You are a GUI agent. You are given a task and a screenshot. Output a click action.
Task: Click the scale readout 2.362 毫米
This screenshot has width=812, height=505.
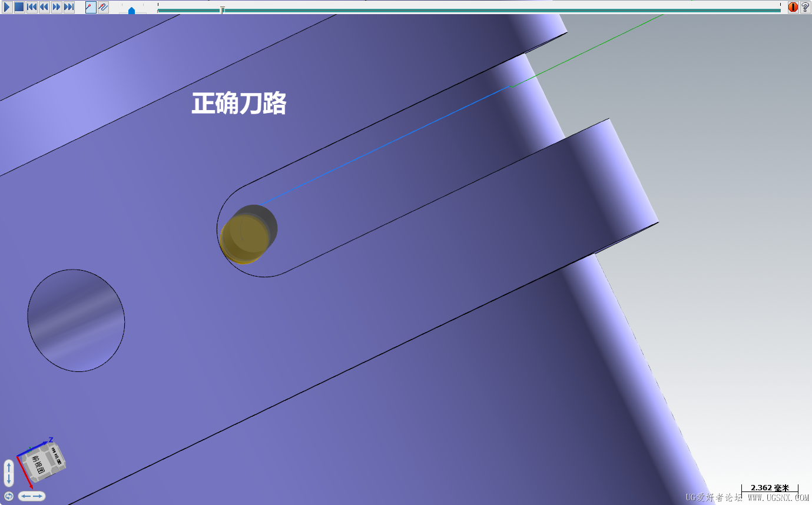pyautogui.click(x=770, y=488)
